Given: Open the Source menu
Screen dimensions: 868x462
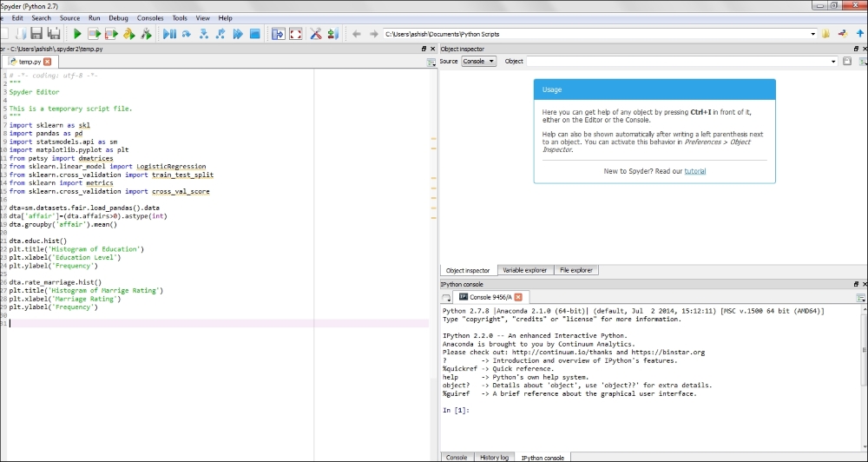Looking at the screenshot, I should (69, 17).
